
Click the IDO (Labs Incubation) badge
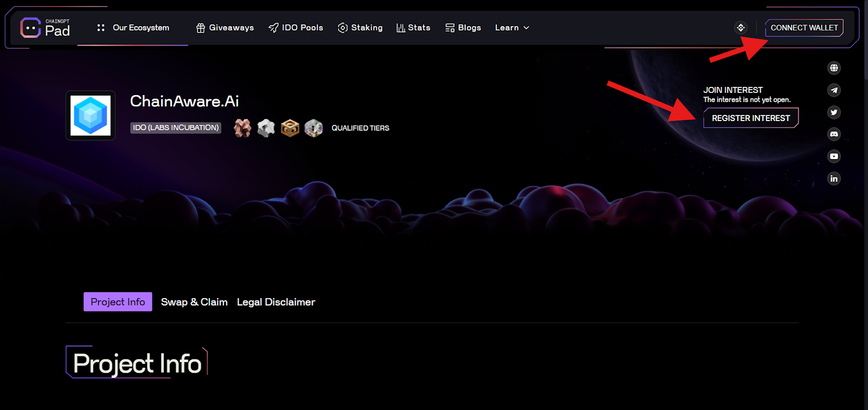pyautogui.click(x=176, y=128)
